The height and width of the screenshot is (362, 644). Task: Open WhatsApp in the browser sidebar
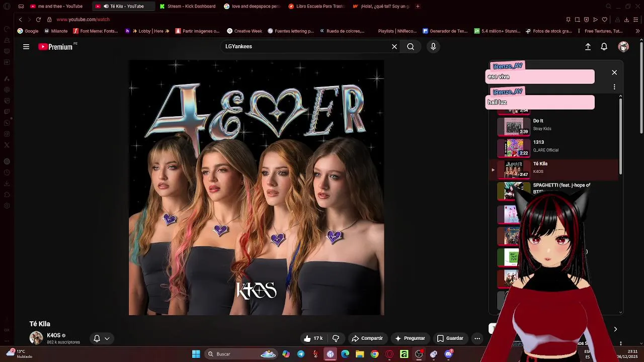pos(7,123)
